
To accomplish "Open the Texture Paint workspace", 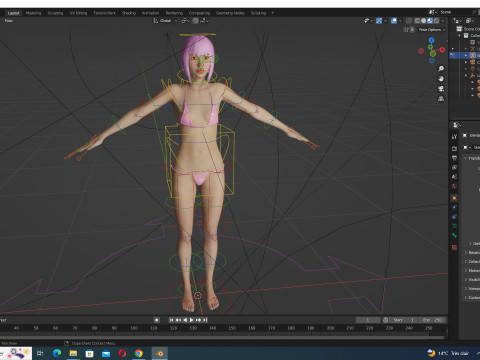I will point(104,13).
